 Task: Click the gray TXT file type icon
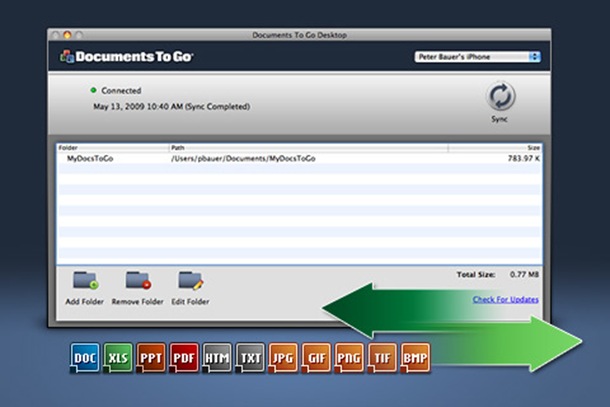tap(250, 358)
